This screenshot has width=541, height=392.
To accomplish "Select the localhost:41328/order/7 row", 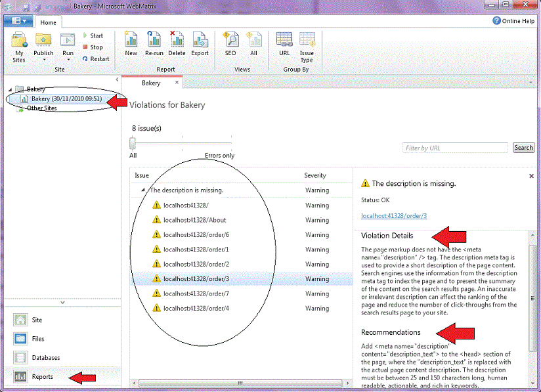I will tap(242, 294).
